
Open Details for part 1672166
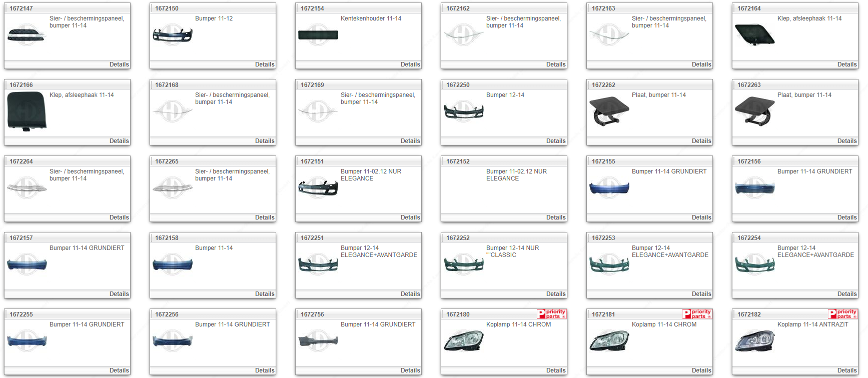tap(119, 141)
